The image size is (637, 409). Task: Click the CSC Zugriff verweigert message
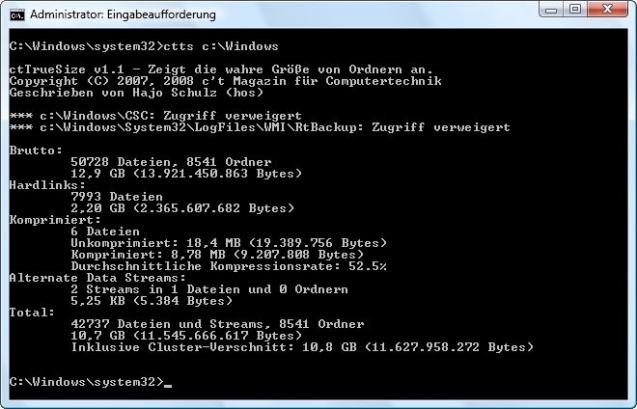[x=156, y=116]
